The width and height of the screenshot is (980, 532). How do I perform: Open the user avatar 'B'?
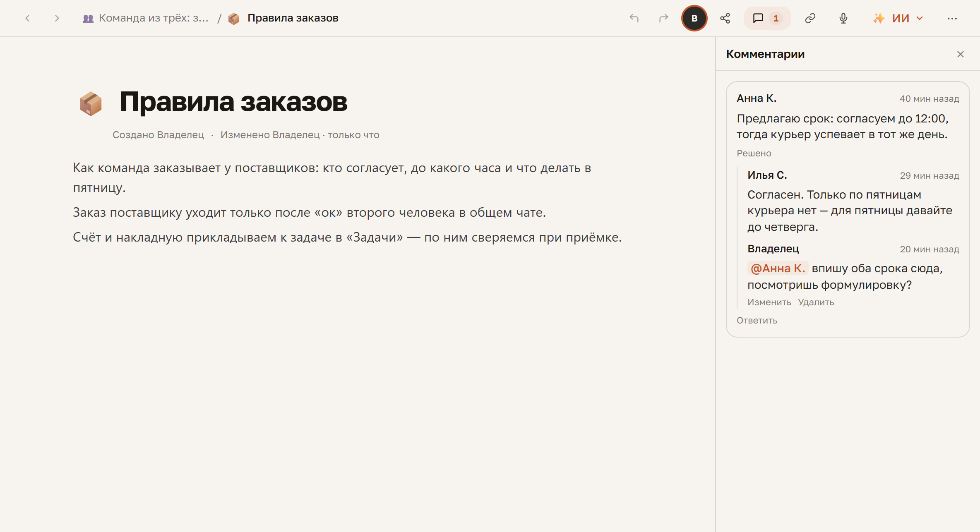click(x=694, y=18)
